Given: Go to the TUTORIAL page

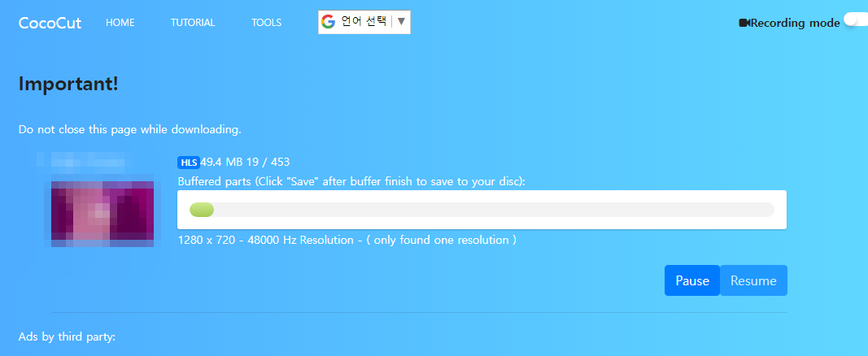Looking at the screenshot, I should [x=193, y=23].
